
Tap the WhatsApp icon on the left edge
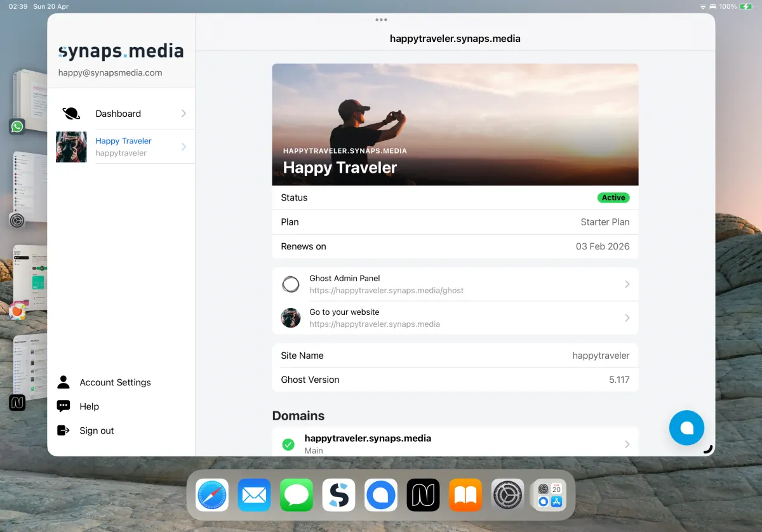(x=16, y=126)
